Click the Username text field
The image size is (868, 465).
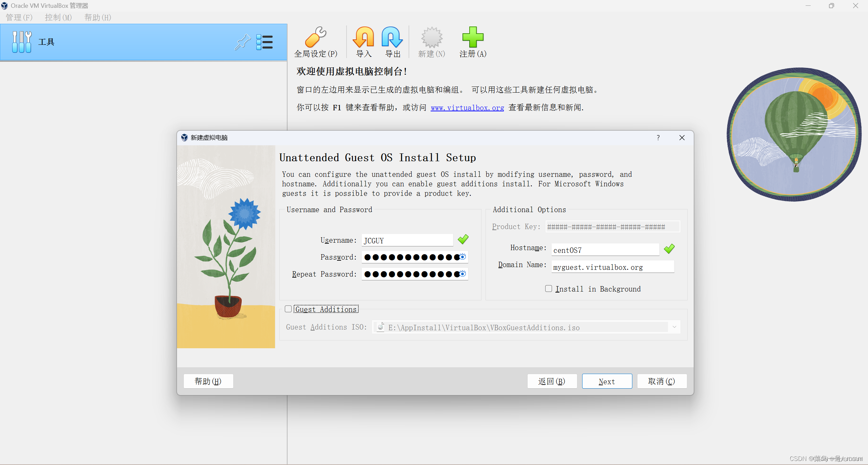pos(407,240)
